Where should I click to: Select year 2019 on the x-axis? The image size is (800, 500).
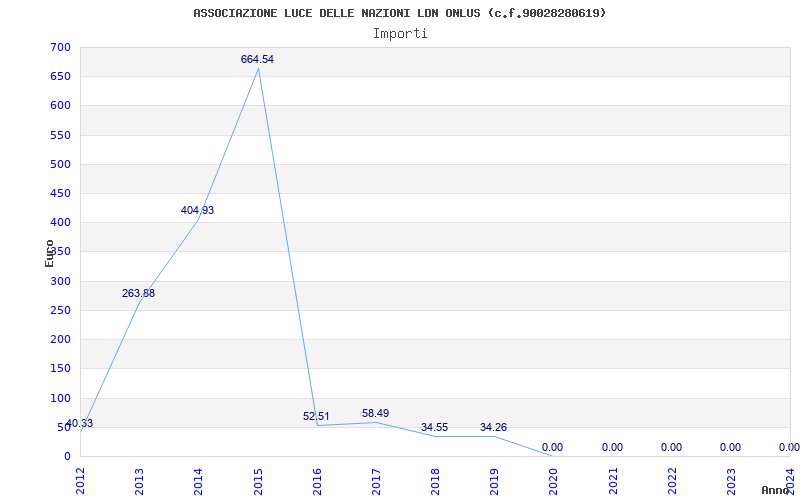(494, 481)
